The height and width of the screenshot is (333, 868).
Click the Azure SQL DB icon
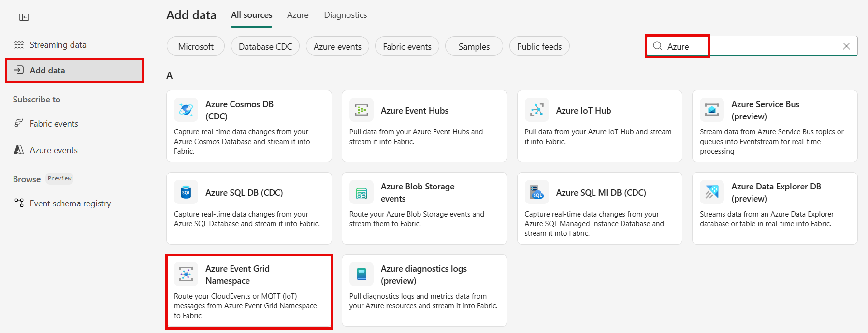point(186,192)
